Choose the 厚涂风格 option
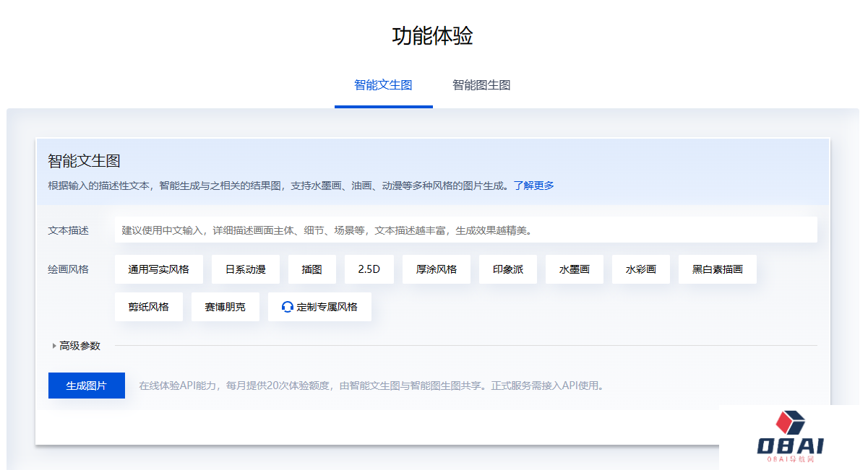Screen dimensions: 868x470 437,269
